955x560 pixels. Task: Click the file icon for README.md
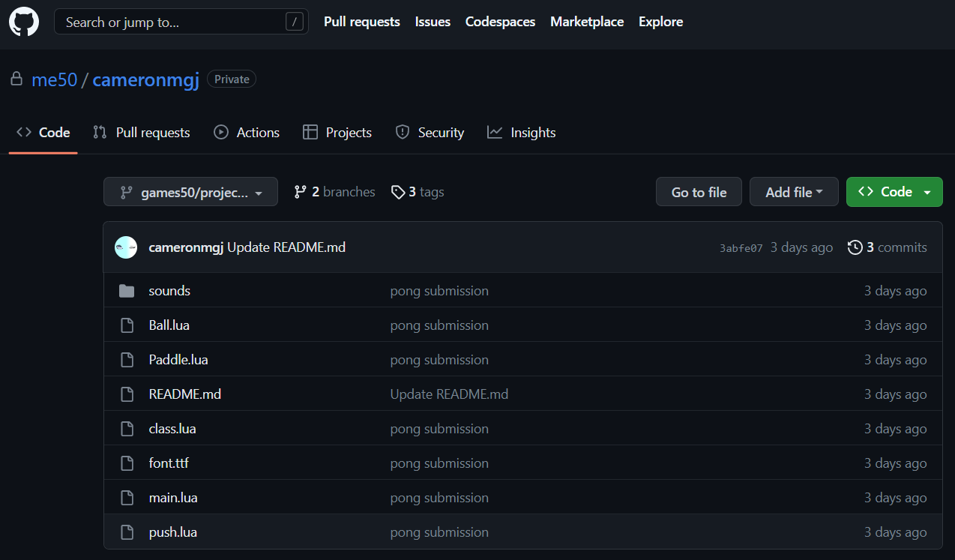pyautogui.click(x=127, y=394)
